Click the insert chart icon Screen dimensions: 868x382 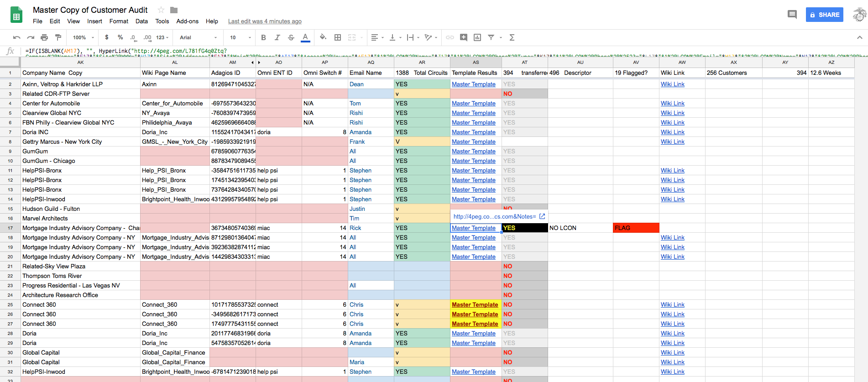pos(477,37)
